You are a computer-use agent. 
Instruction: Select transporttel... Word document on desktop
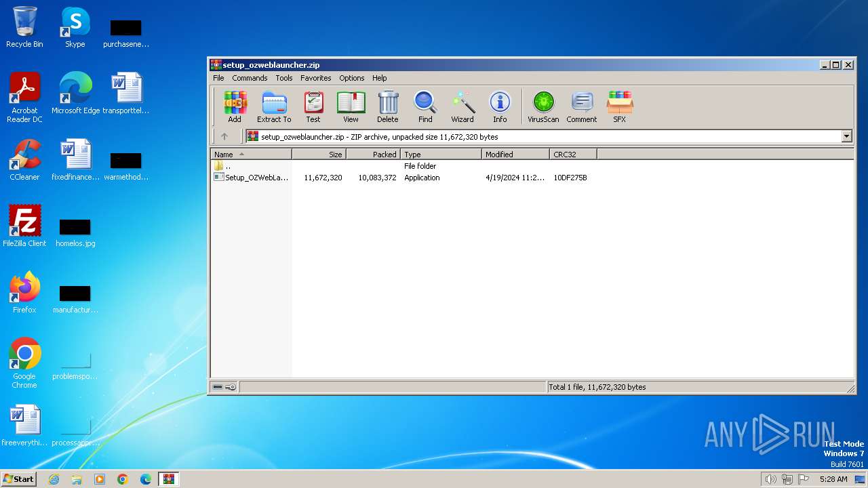tap(126, 94)
